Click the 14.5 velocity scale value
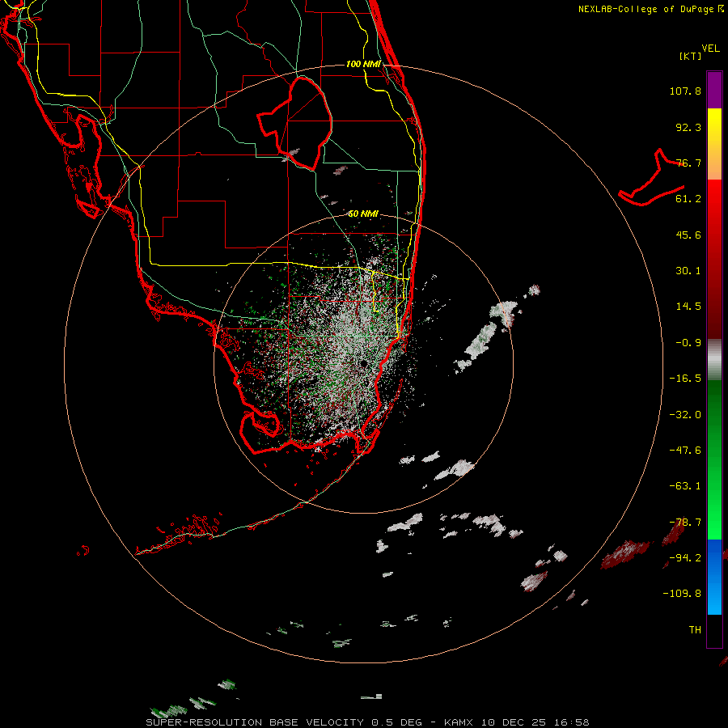 click(x=688, y=307)
